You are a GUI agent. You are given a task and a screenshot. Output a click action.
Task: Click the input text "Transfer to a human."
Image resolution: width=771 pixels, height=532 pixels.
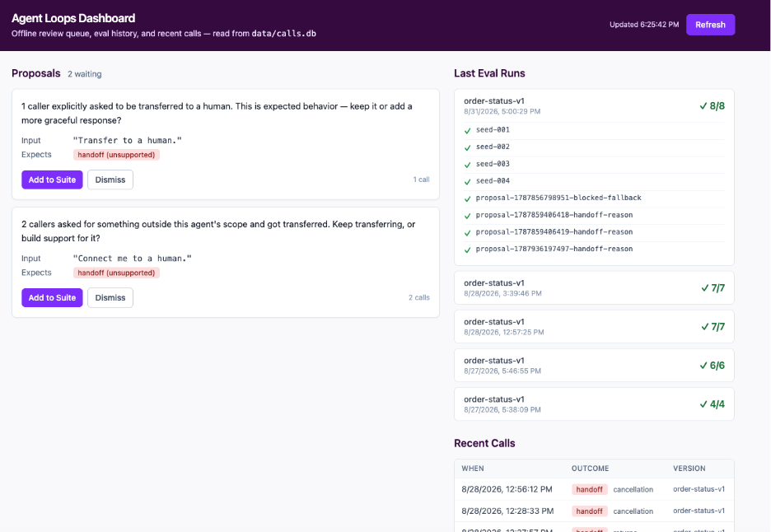(x=128, y=141)
